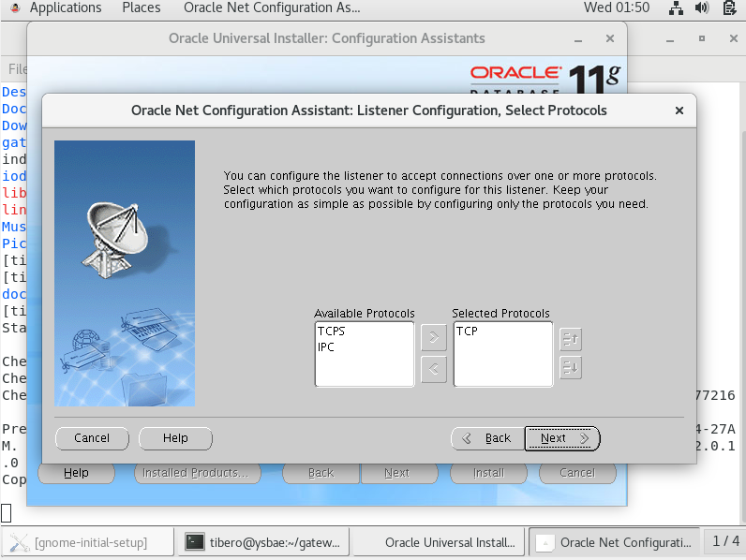Click Installed Products in Universal Installer
This screenshot has width=746, height=560.
point(198,473)
